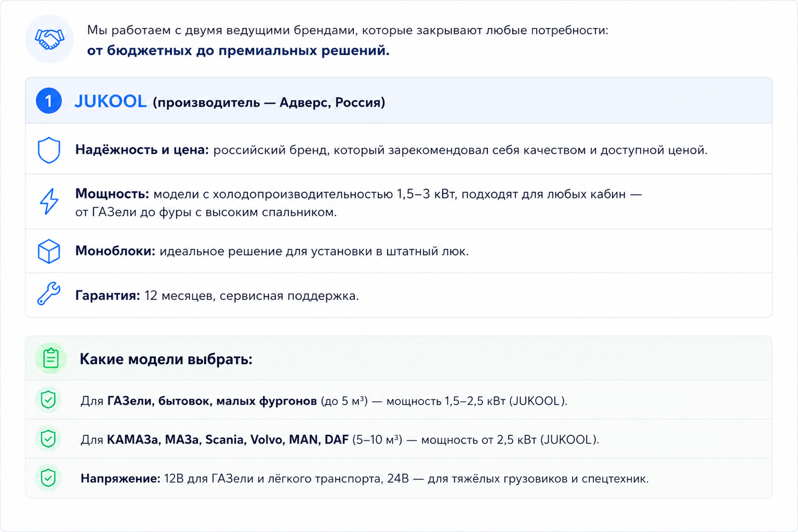Click the line 'от ГАЗели до фуры с высоким спальником.'
Screen dimensions: 798x532
[x=206, y=212]
